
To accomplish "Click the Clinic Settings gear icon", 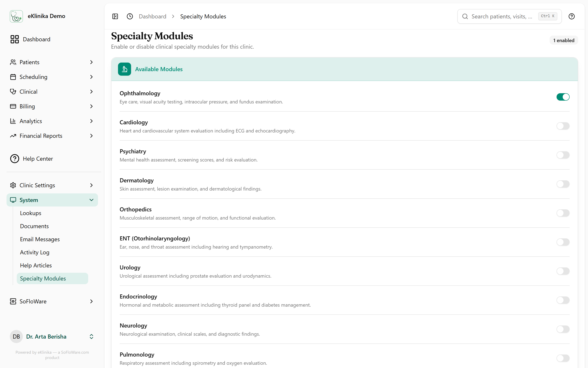I will [13, 185].
